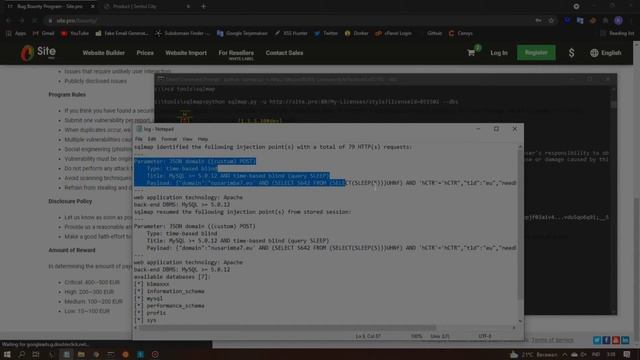The image size is (640, 360).
Task: Bookmark page with star icon
Action: coord(551,20)
